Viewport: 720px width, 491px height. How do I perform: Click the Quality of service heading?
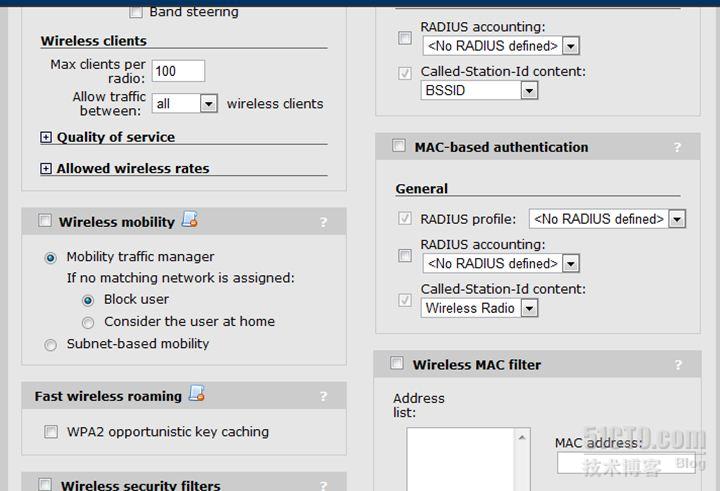(x=116, y=137)
